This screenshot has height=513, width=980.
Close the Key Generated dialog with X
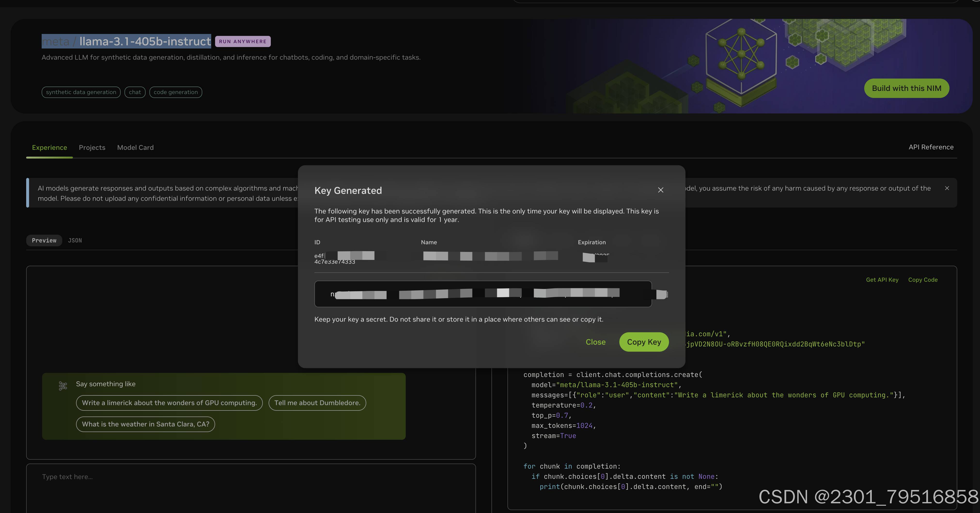(x=661, y=190)
